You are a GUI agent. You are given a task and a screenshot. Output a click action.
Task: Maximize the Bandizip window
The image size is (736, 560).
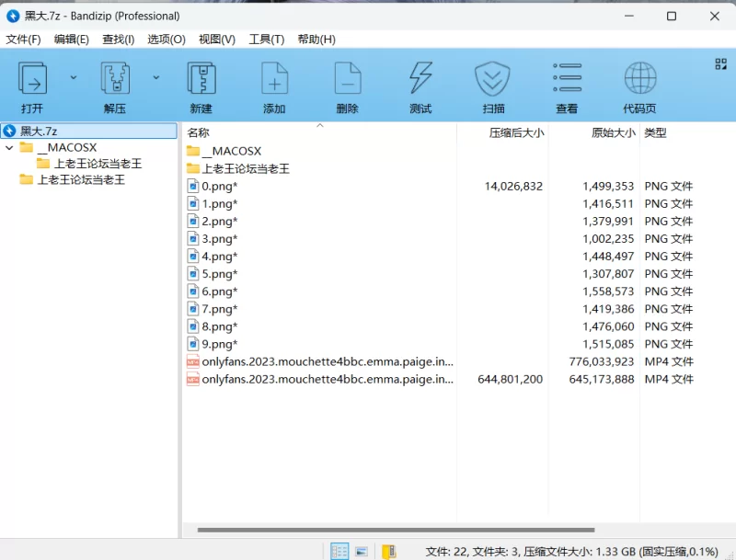point(672,16)
